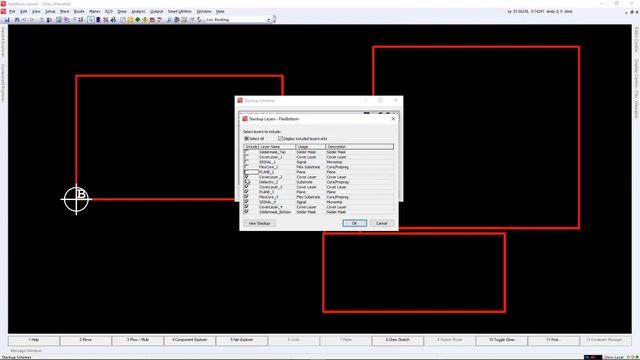640x360 pixels.
Task: Click Cancel in Stackup Layers dialog
Action: (382, 223)
